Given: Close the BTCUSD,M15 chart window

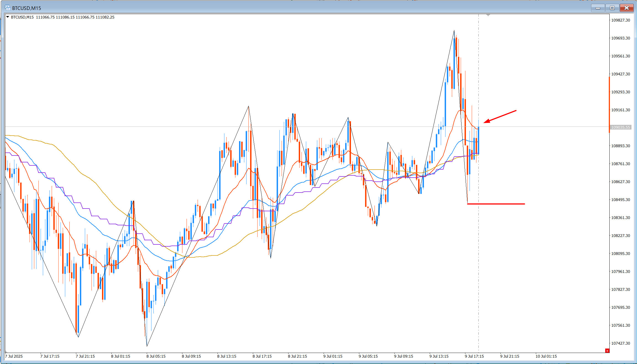Looking at the screenshot, I should (626, 8).
